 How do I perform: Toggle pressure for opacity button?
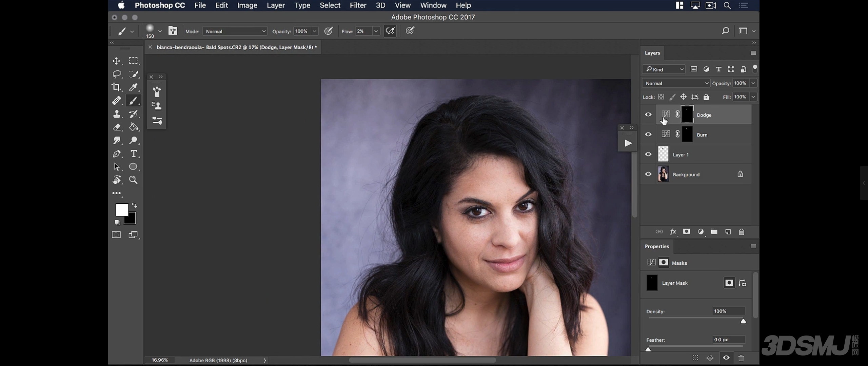[x=328, y=31]
